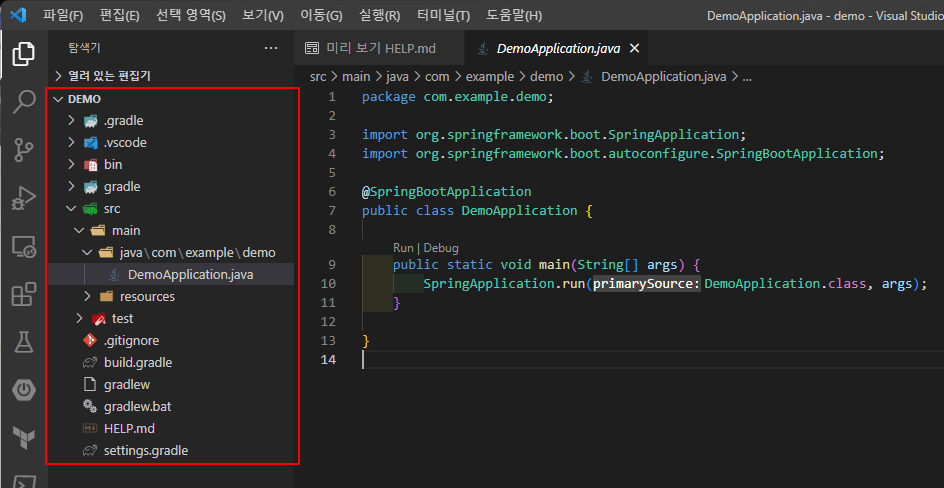This screenshot has height=488, width=944.
Task: Open the Spring Boot Dashboard power icon
Action: [23, 391]
